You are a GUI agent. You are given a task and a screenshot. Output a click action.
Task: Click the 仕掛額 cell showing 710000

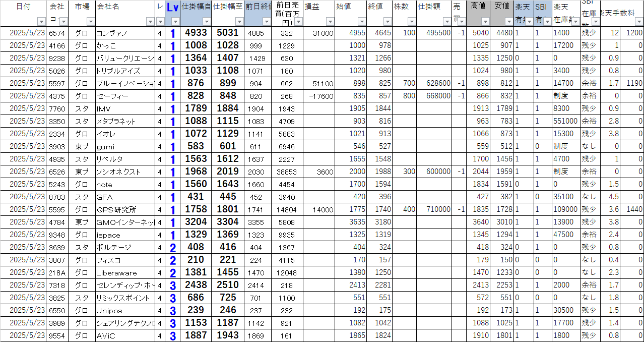click(434, 209)
